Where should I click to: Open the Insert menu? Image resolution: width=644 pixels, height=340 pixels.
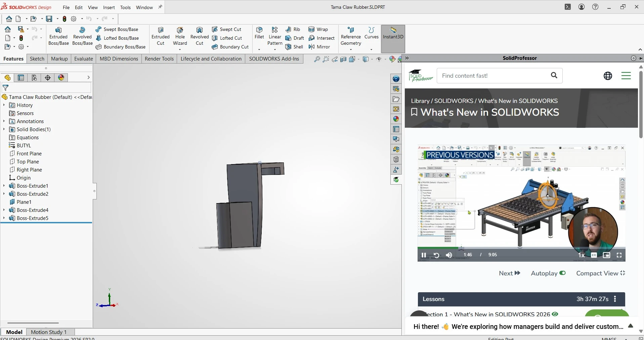pos(109,7)
